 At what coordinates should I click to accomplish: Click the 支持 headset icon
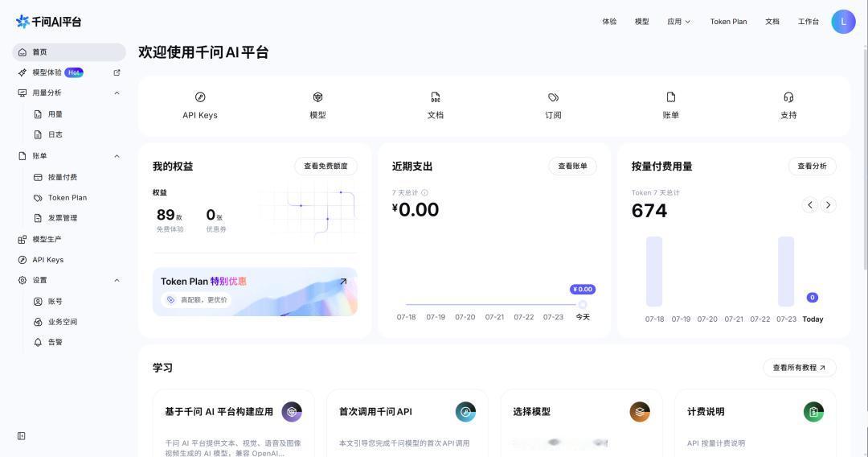coord(789,97)
